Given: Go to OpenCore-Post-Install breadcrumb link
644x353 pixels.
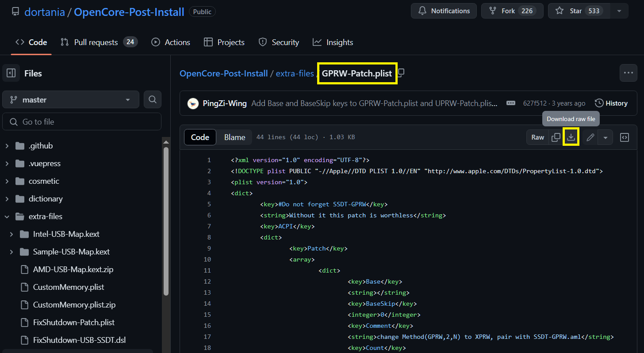Looking at the screenshot, I should point(224,73).
